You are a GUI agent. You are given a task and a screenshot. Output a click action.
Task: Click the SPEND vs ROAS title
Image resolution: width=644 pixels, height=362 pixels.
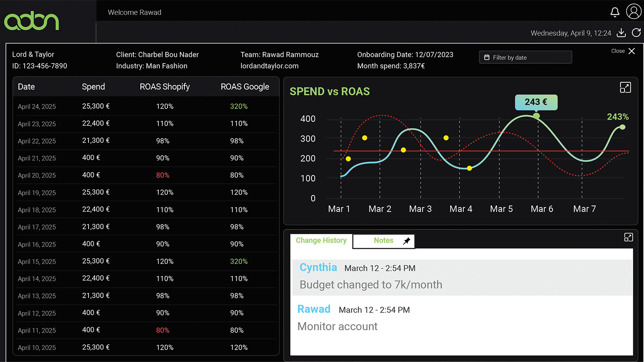point(330,92)
